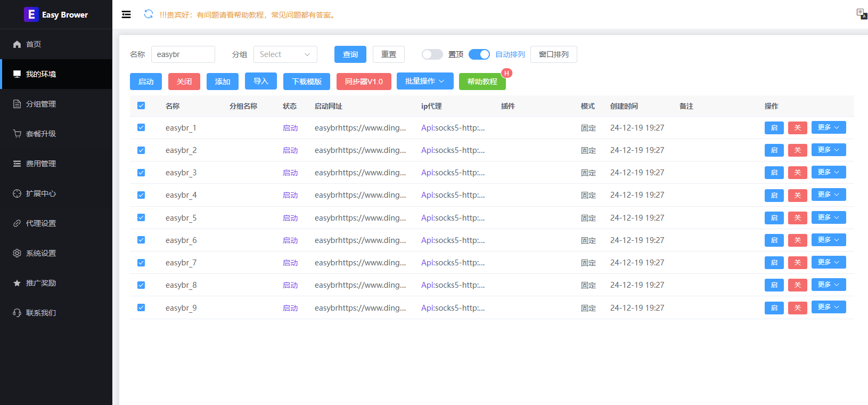The height and width of the screenshot is (405, 868).
Task: Click the Easy Brower logo icon
Action: click(31, 14)
